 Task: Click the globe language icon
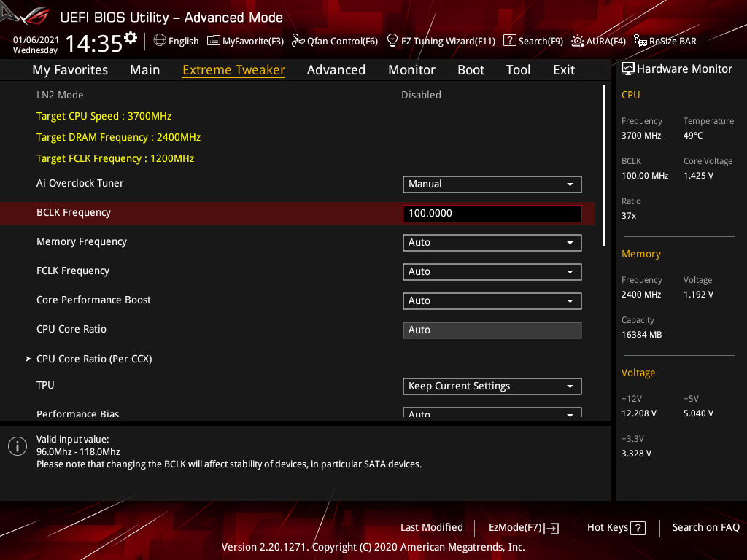click(x=160, y=41)
